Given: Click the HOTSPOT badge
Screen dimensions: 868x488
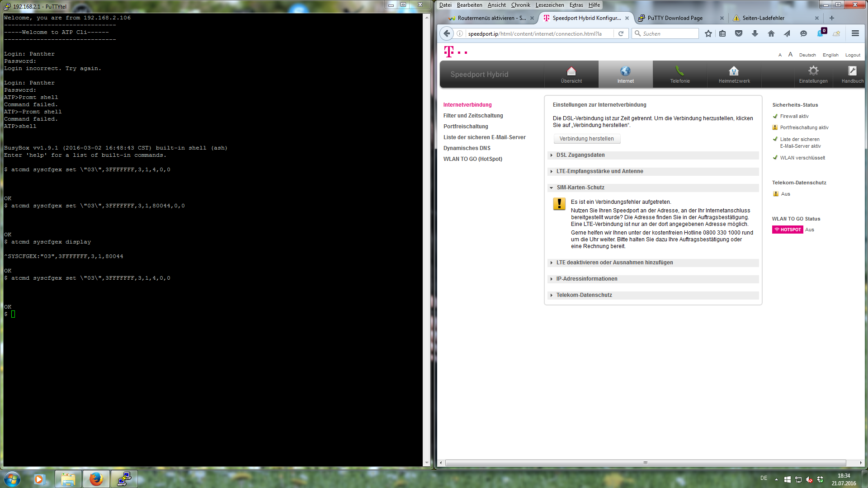Looking at the screenshot, I should 788,230.
